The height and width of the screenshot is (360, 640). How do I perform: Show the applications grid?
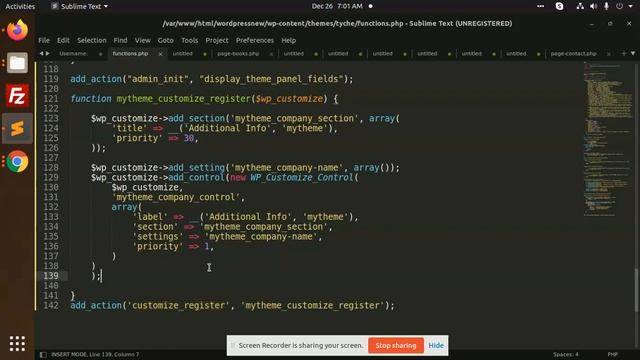17,344
